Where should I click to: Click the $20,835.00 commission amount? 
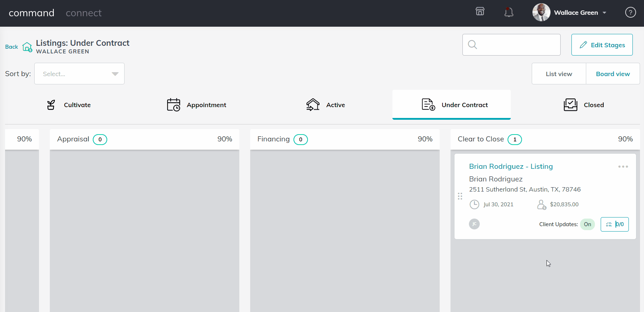click(x=564, y=205)
